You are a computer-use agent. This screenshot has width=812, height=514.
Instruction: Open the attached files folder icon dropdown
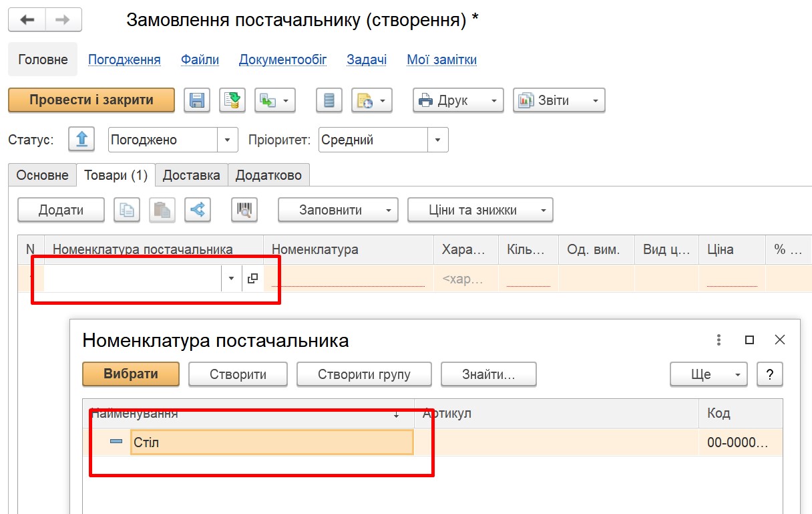click(372, 100)
